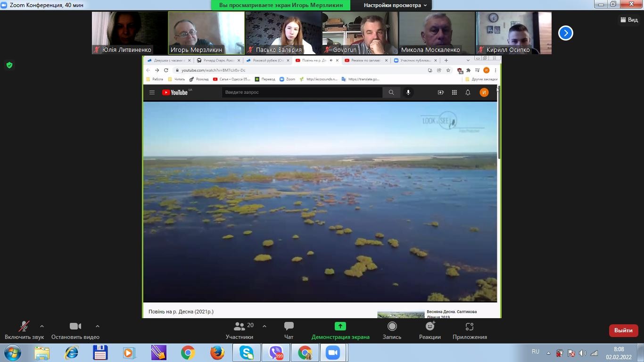
Task: Unmute the microphone in Zoom
Action: 24,327
